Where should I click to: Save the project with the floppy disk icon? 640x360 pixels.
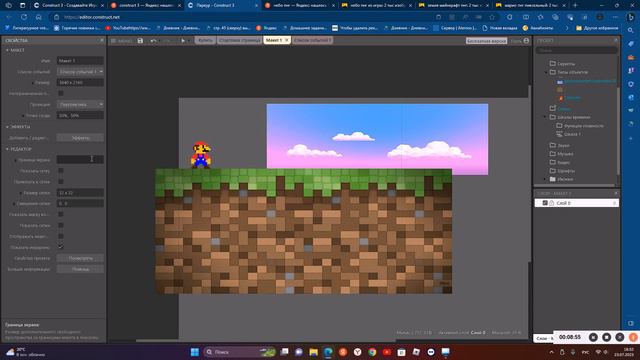(140, 41)
